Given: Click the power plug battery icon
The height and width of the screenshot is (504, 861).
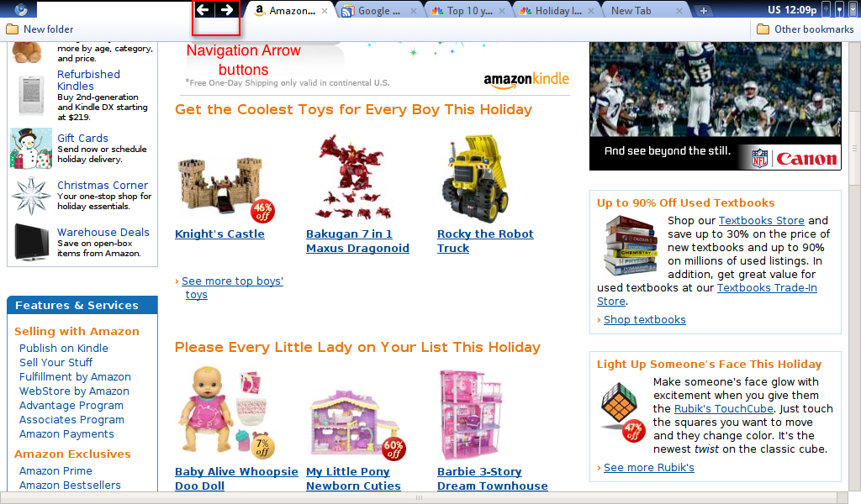Looking at the screenshot, I should (826, 9).
